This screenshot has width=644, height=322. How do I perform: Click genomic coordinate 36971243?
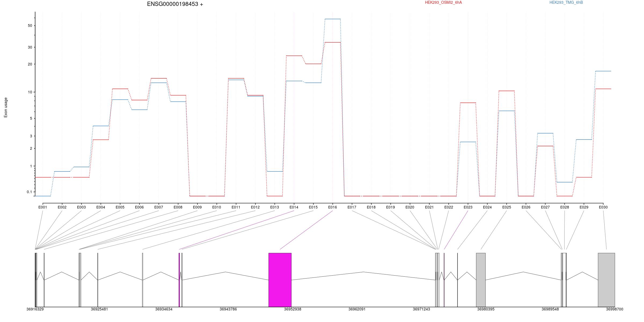[422, 309]
